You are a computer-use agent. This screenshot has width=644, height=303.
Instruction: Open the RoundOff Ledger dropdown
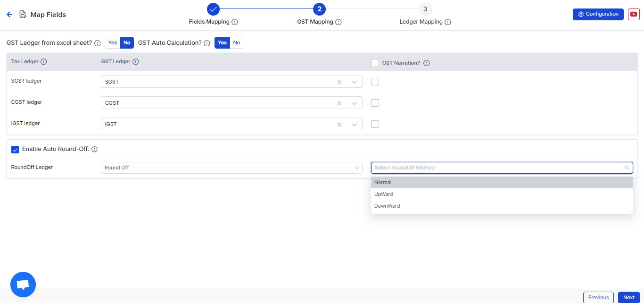(231, 168)
